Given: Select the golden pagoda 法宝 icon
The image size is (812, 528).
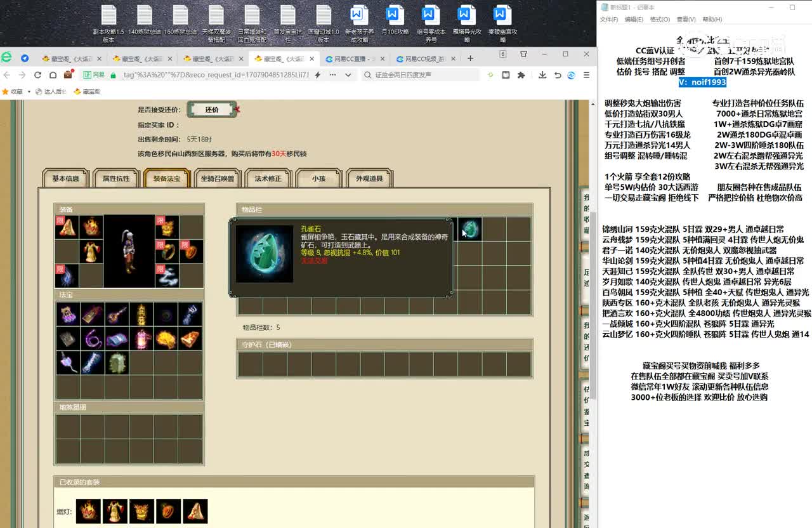Looking at the screenshot, I should (142, 313).
